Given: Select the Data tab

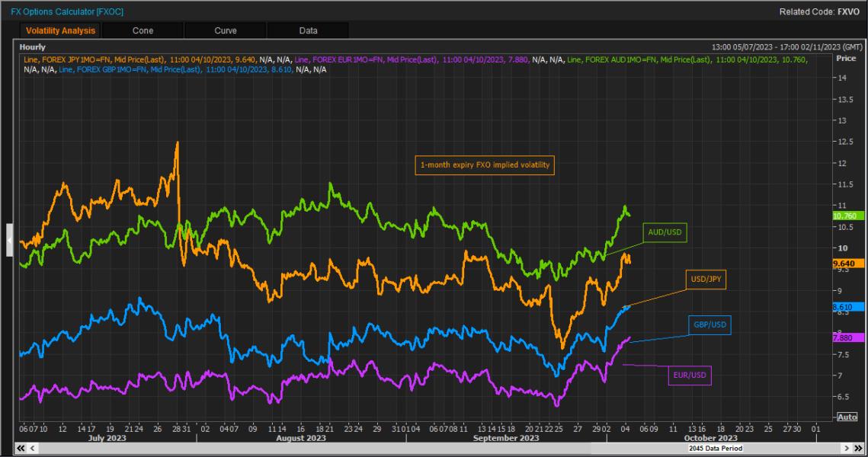Looking at the screenshot, I should [x=309, y=30].
